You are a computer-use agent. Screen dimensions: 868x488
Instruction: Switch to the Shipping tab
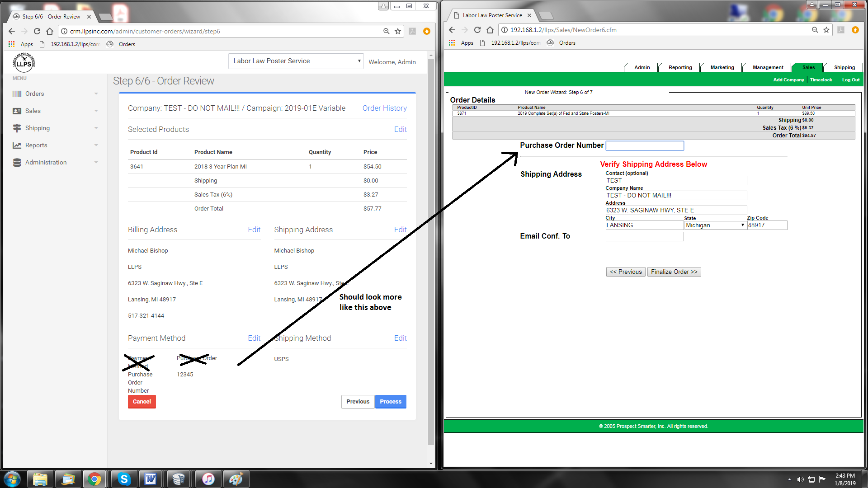tap(844, 67)
